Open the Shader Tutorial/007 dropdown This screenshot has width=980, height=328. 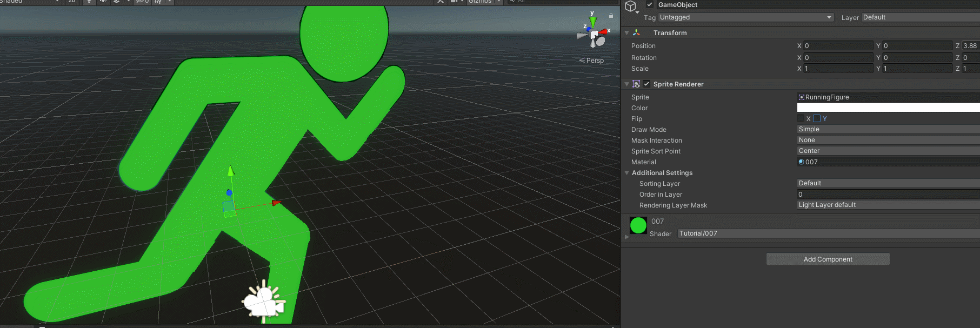(x=829, y=233)
